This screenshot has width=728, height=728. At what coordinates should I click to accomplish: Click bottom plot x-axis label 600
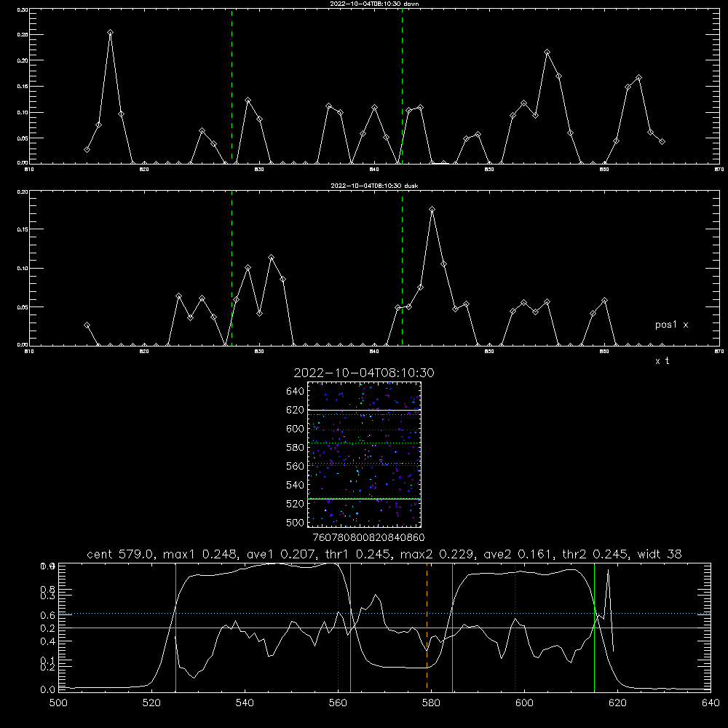tap(524, 703)
